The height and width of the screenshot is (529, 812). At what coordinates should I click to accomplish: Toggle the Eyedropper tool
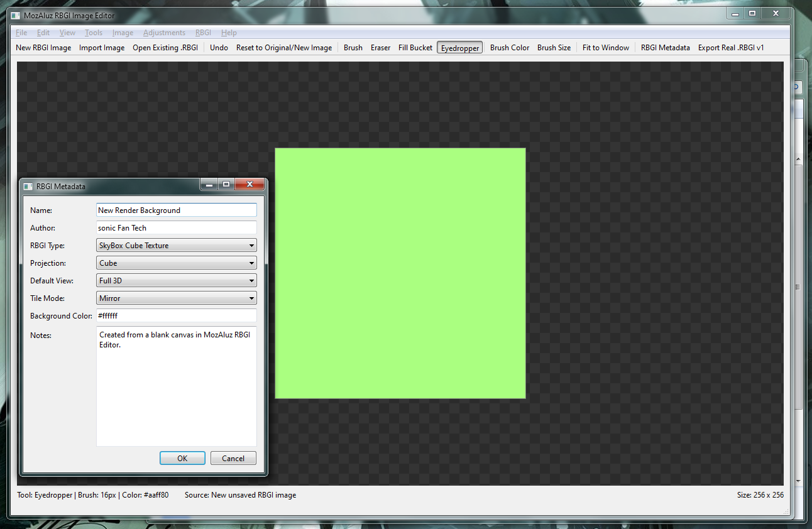coord(460,48)
